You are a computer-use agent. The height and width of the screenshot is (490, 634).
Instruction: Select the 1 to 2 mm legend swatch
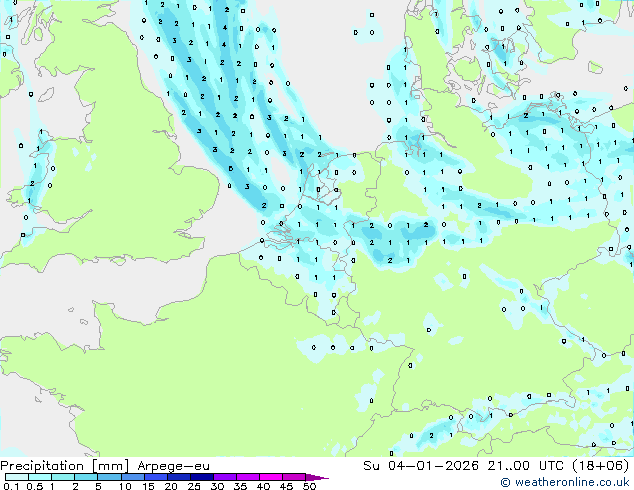point(63,477)
